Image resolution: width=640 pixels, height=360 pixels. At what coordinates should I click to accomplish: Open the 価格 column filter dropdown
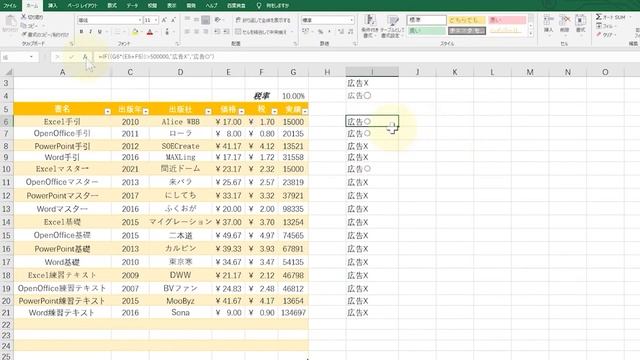coord(241,111)
